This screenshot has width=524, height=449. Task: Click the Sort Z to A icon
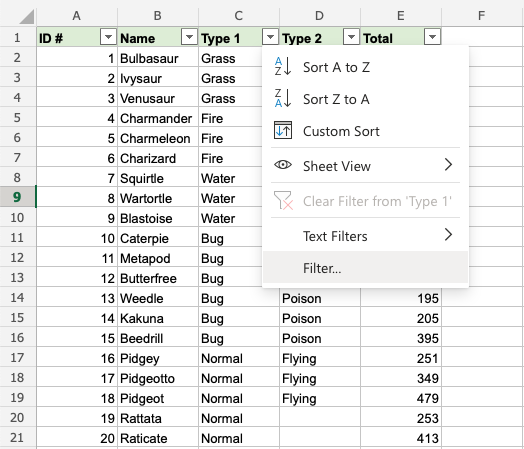tap(283, 98)
